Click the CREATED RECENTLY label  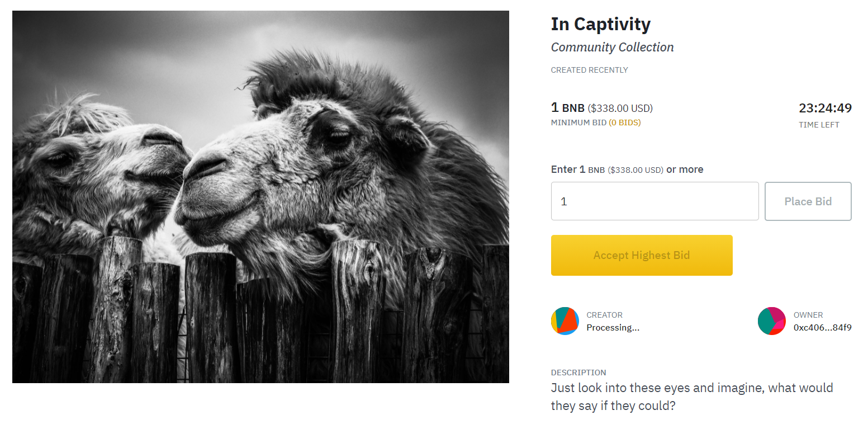coord(589,70)
